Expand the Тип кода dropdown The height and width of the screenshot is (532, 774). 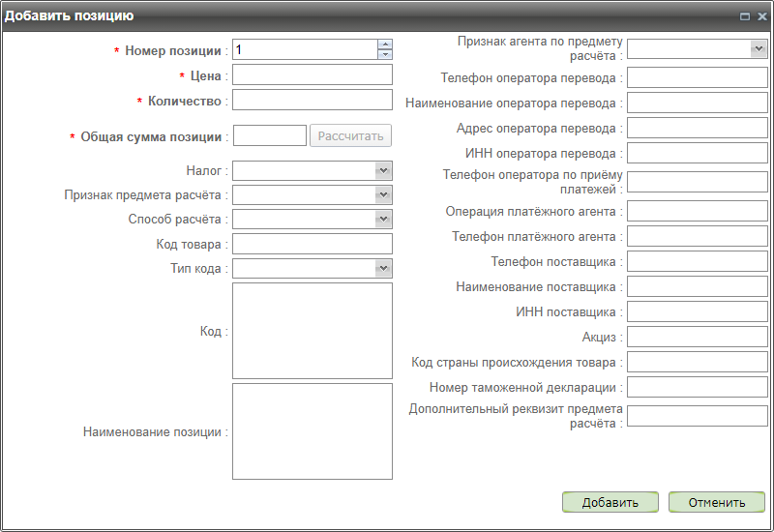pos(383,268)
